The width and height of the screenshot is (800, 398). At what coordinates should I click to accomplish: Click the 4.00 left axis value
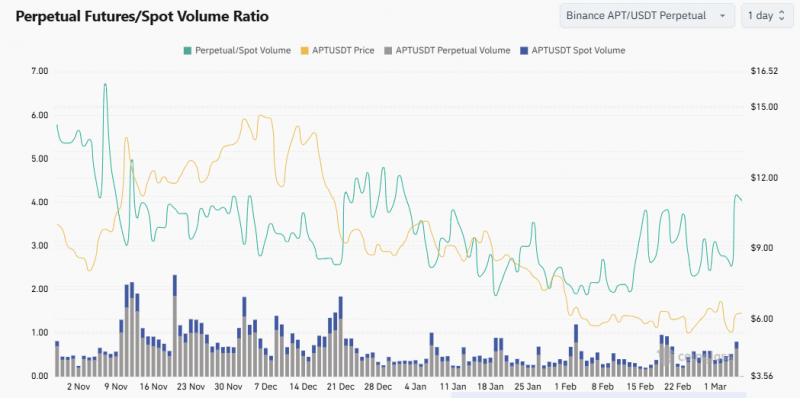coord(40,202)
